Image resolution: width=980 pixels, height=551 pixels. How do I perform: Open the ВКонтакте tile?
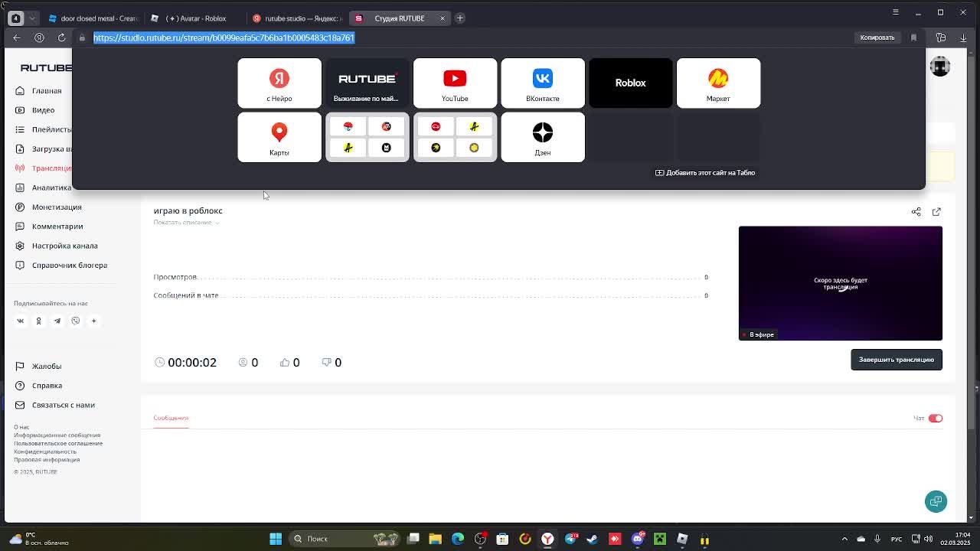543,83
